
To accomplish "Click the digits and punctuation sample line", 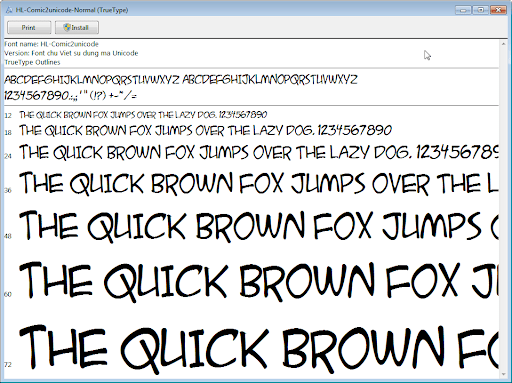I will (x=70, y=95).
